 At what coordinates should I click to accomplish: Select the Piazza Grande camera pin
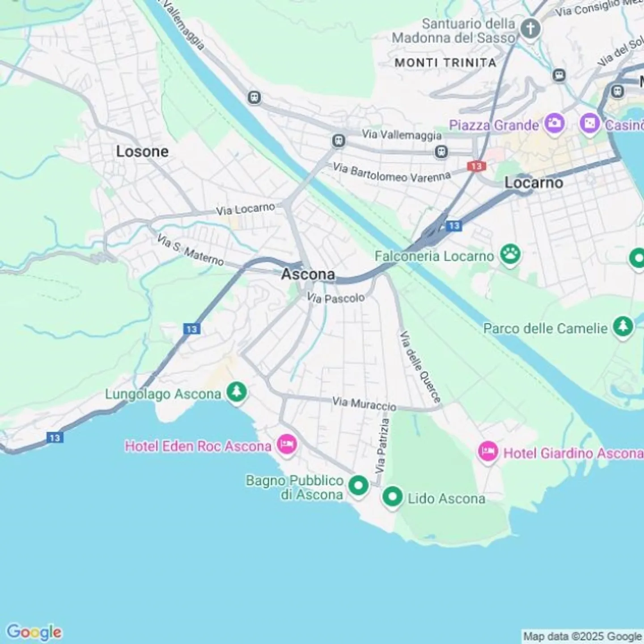(x=555, y=123)
